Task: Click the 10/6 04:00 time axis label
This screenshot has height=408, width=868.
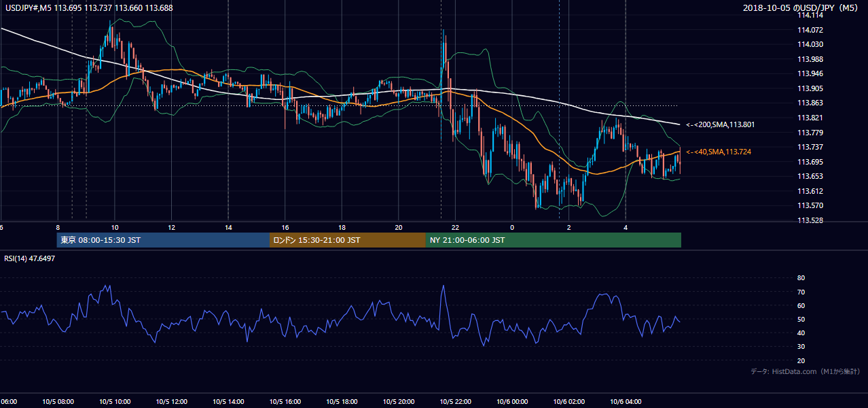Action: coord(626,402)
